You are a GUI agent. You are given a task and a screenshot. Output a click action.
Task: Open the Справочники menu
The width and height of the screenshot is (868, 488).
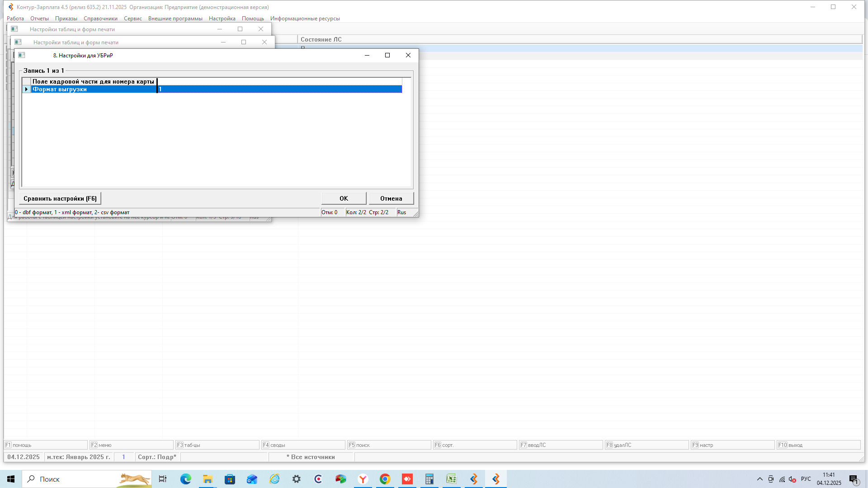[100, 19]
